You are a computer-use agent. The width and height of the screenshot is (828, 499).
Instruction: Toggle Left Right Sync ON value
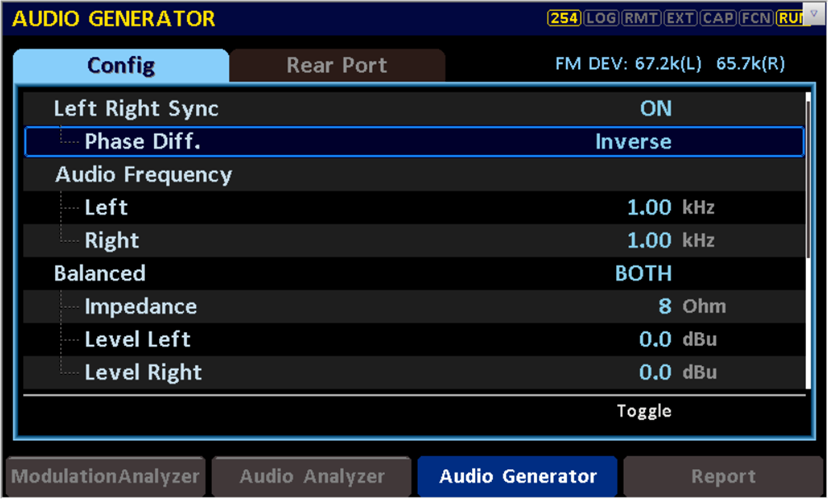pos(655,108)
